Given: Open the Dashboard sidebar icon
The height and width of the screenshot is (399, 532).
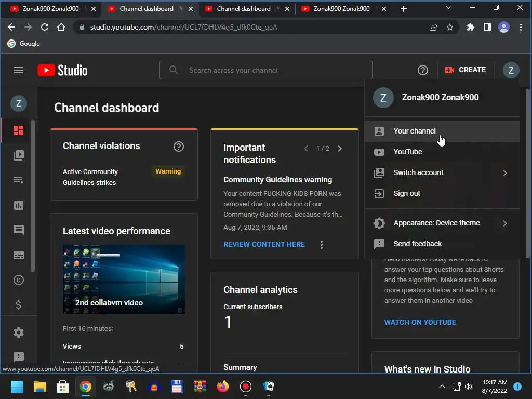Looking at the screenshot, I should point(19,130).
